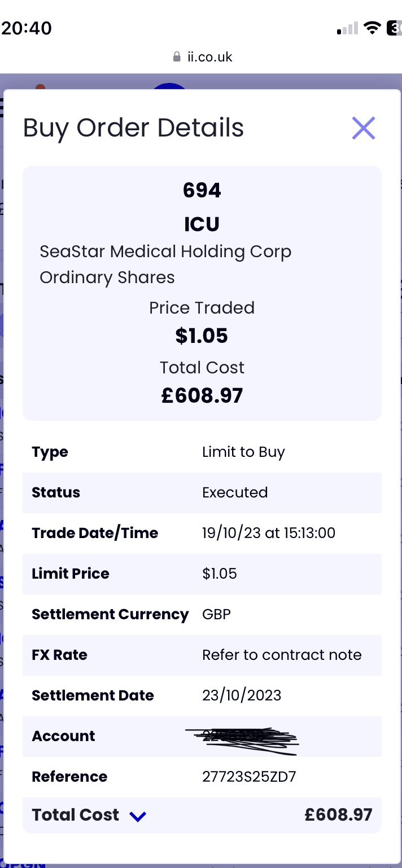Viewport: 402px width, 868px height.
Task: Tap the 694 share quantity
Action: tap(202, 191)
